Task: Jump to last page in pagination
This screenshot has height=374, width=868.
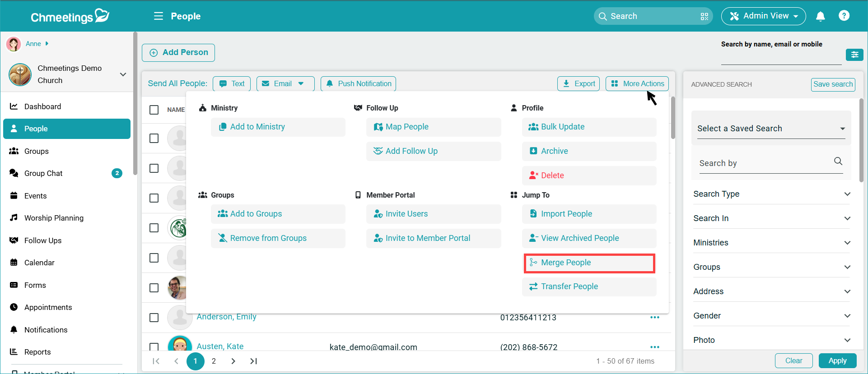Action: coord(253,361)
